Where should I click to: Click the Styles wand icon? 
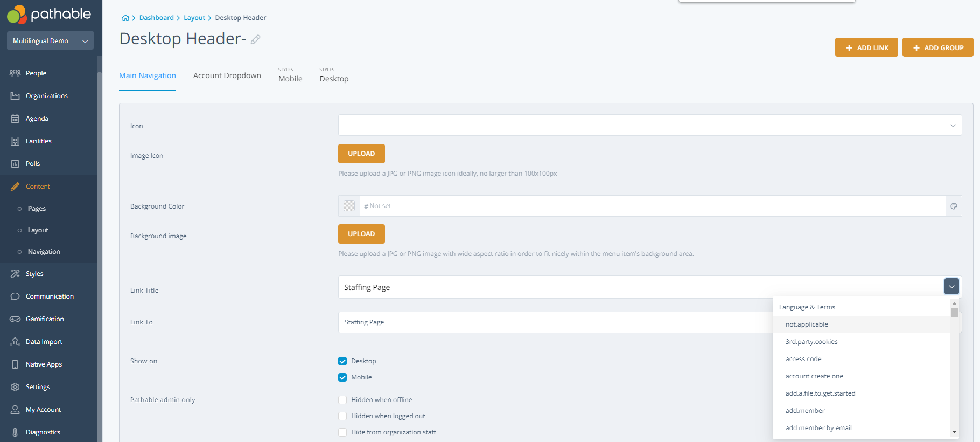click(x=15, y=274)
